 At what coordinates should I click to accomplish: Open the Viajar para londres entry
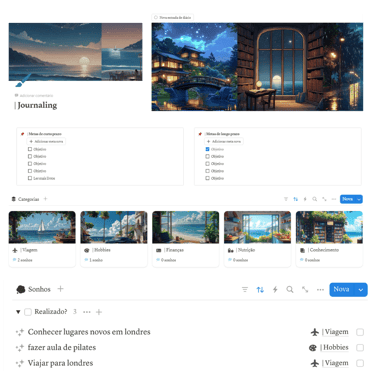60,363
